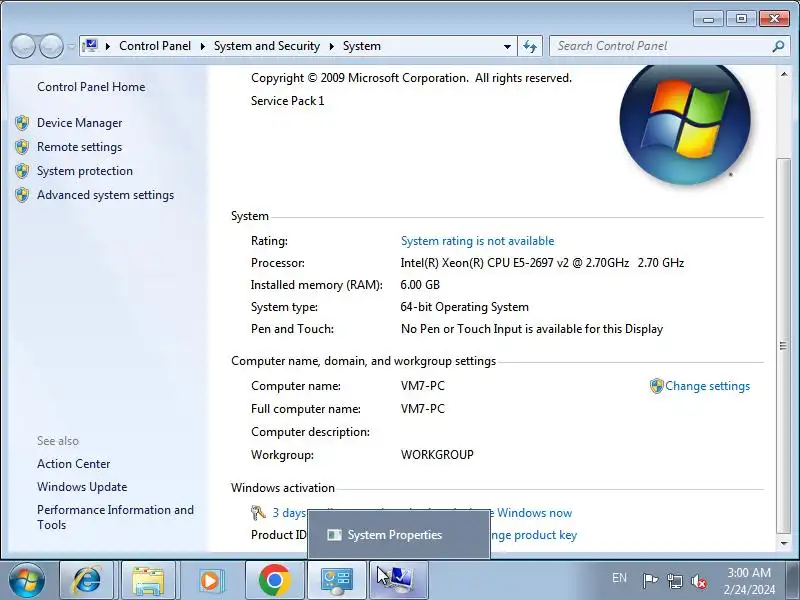Click the Refresh button in address bar

[x=530, y=46]
